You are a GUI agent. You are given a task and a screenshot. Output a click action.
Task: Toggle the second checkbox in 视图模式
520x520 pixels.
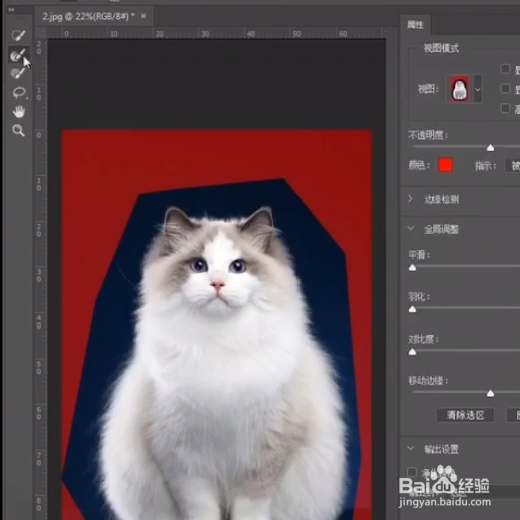[x=506, y=89]
